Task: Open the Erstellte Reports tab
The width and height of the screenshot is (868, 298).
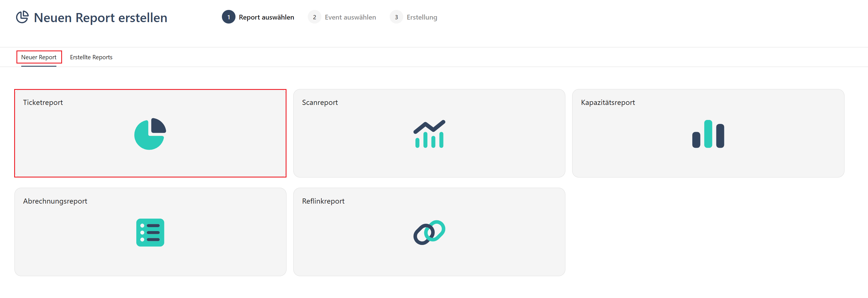Action: 91,57
